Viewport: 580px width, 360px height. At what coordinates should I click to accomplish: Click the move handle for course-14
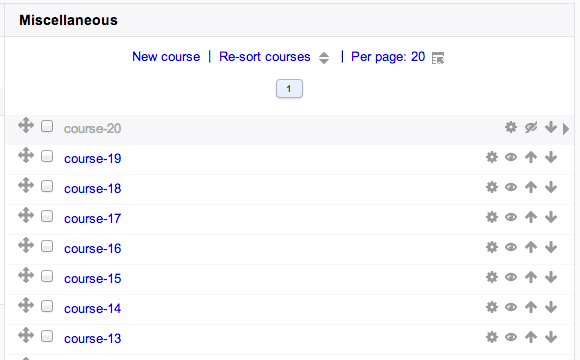click(26, 305)
